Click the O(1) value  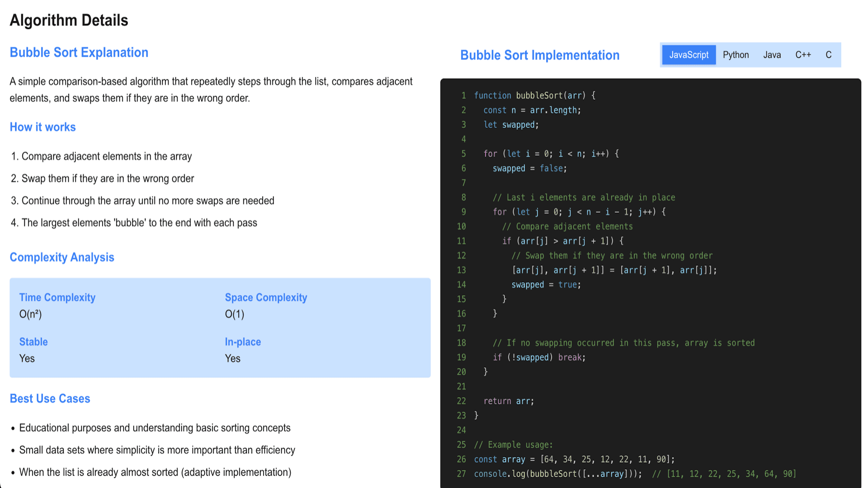(234, 314)
